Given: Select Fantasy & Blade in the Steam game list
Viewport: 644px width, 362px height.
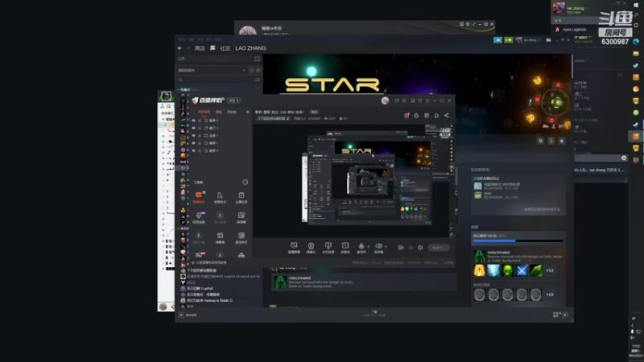Looking at the screenshot, I should [x=208, y=300].
